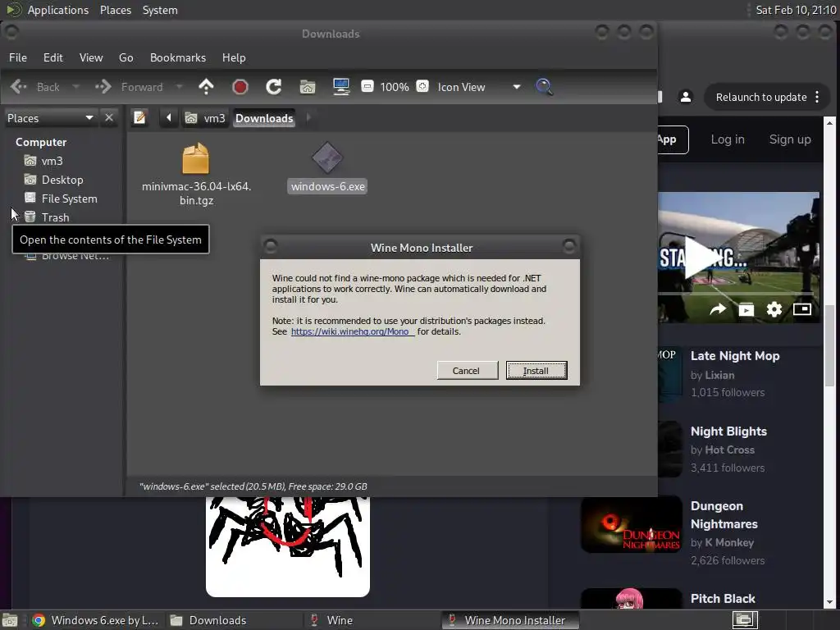This screenshot has width=840, height=630.
Task: Close the Places side pane
Action: [109, 117]
